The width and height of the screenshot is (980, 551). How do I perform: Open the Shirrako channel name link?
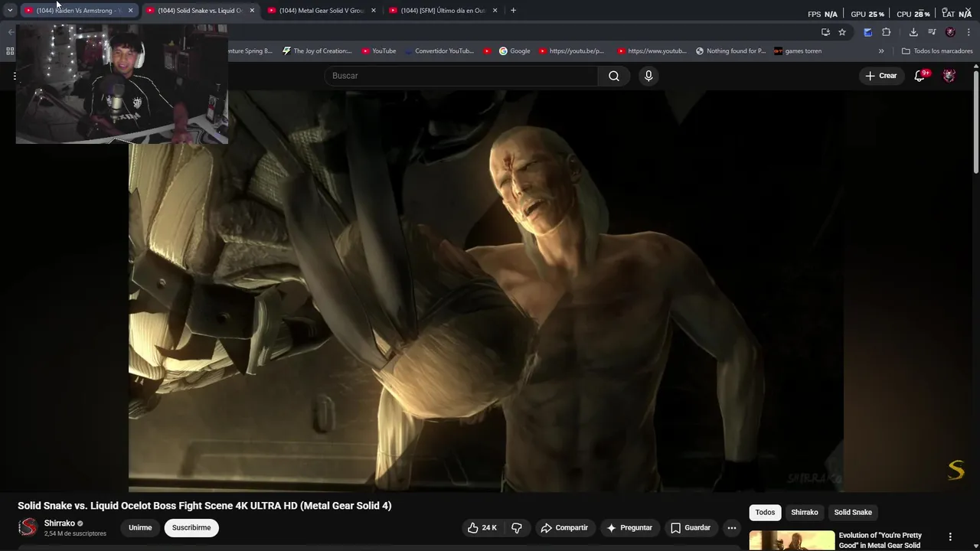59,523
